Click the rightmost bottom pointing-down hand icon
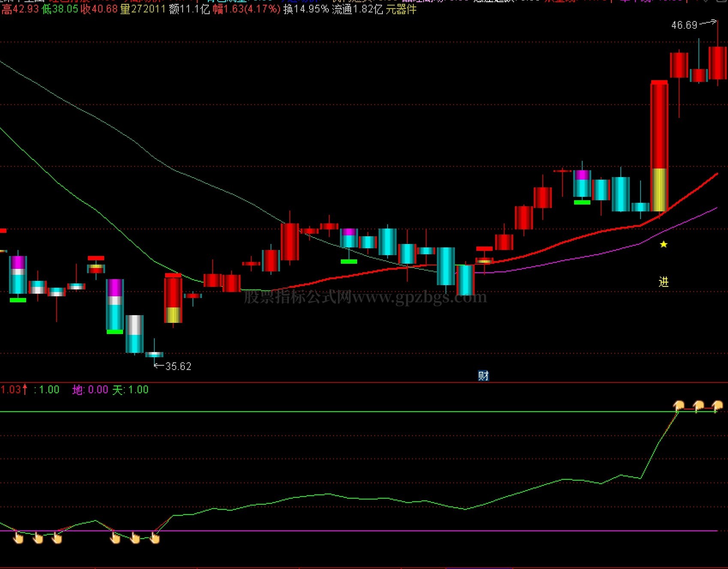 155,538
